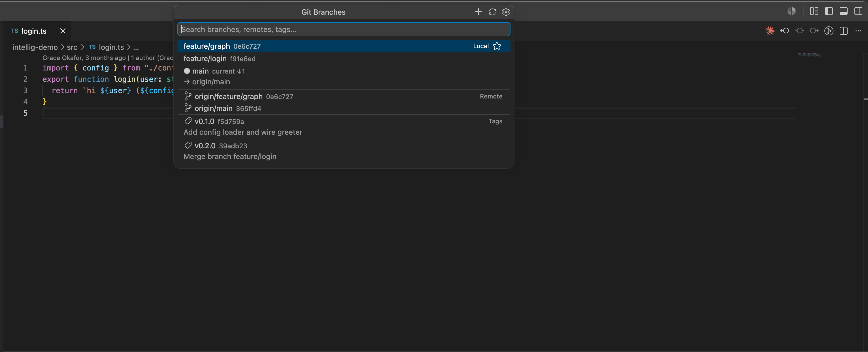Open the commit circle icon between the revision arrows
The width and height of the screenshot is (868, 352).
(x=800, y=31)
